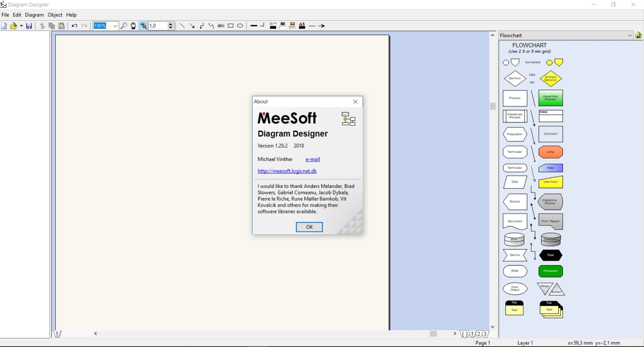Click the open file folder icon
Screen dimensions: 644x347
tap(13, 26)
